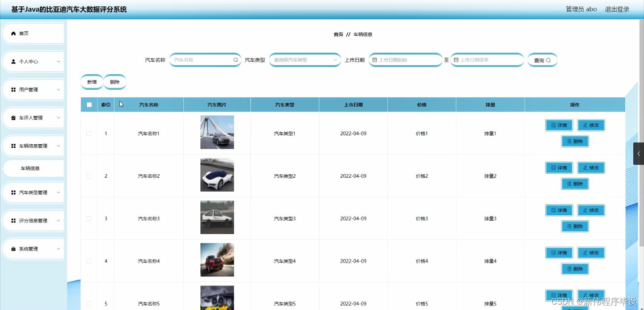Expand the 评分信息管理 menu chevron
This screenshot has height=310, width=644.
(x=58, y=221)
